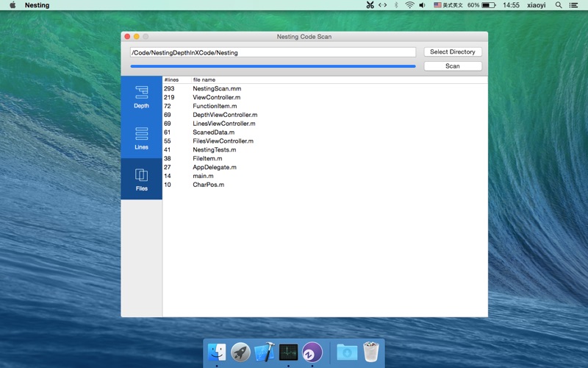Click the volume speaker icon
The height and width of the screenshot is (368, 588).
422,5
